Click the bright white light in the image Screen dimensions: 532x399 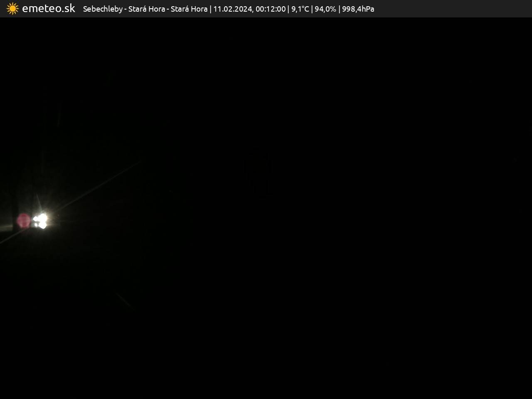tap(41, 221)
